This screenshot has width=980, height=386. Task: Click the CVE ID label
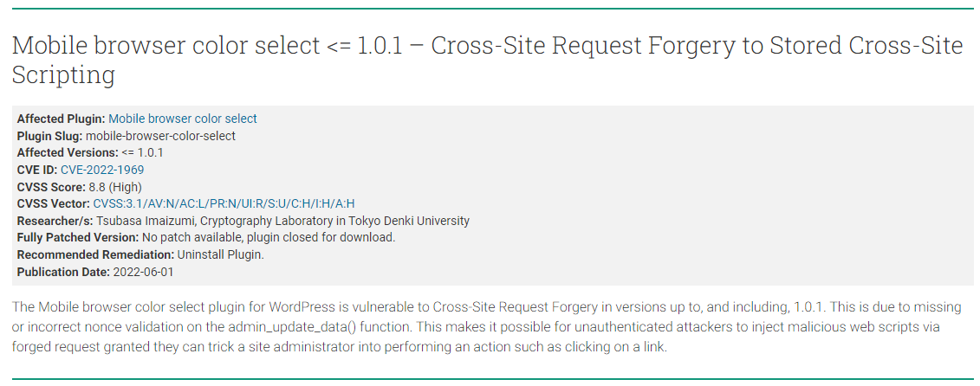point(37,170)
